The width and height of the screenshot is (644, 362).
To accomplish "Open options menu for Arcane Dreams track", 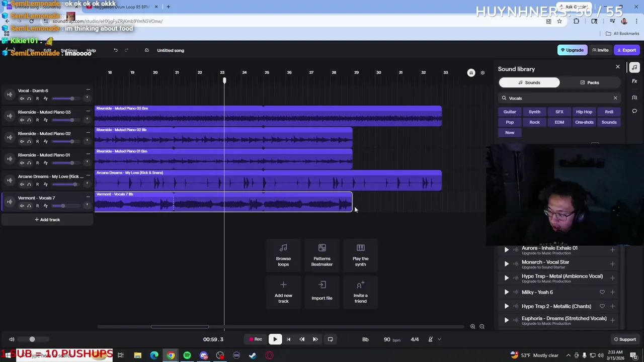I will (88, 176).
